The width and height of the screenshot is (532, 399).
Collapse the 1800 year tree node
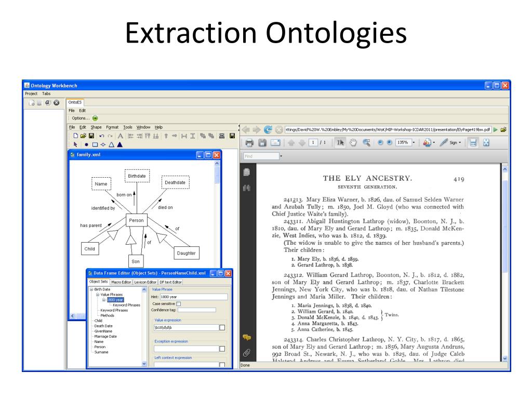[x=104, y=300]
